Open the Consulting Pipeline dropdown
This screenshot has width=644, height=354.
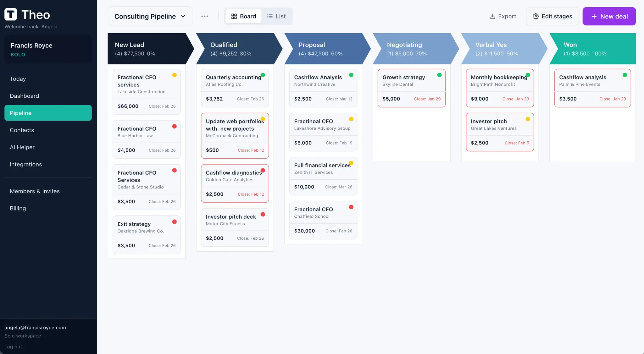(x=150, y=16)
